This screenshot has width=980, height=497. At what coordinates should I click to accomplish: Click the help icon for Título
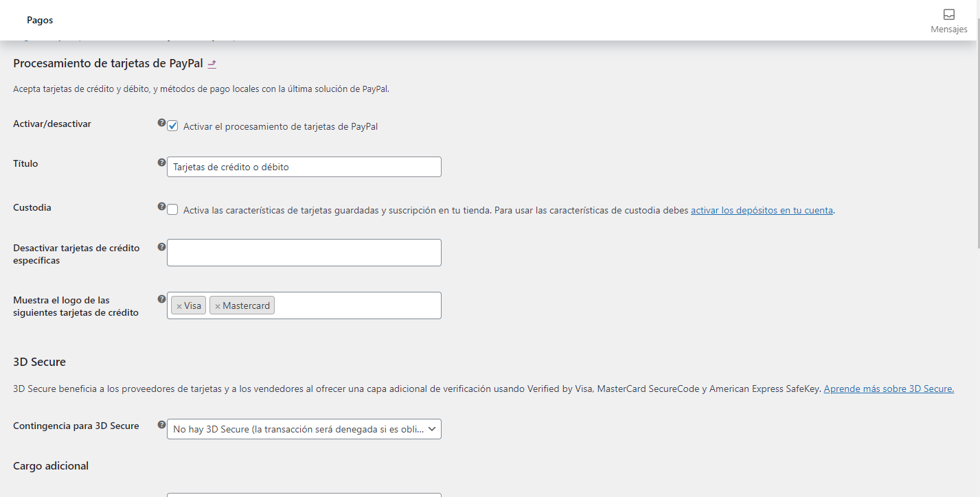tap(161, 163)
